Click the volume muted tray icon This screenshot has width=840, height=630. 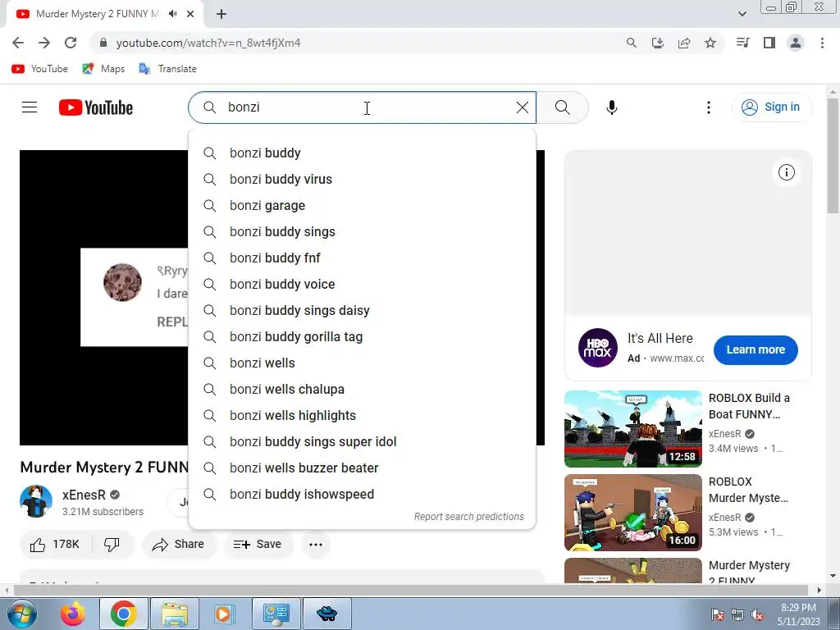pos(757,615)
